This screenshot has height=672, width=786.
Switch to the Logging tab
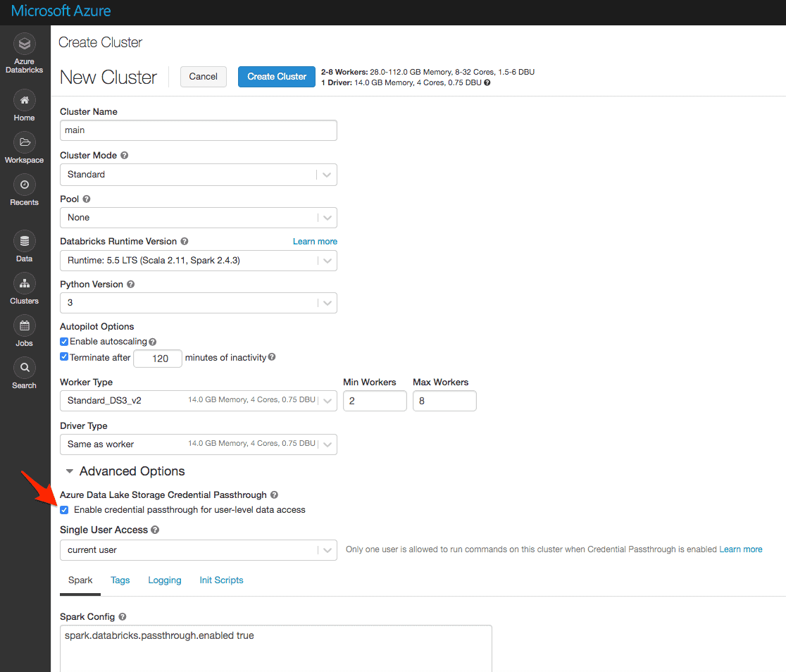click(164, 580)
